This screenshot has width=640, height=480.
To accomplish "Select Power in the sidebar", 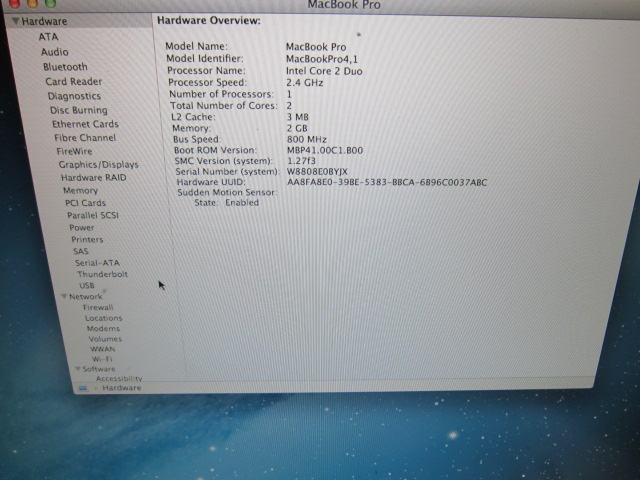I will (x=82, y=227).
